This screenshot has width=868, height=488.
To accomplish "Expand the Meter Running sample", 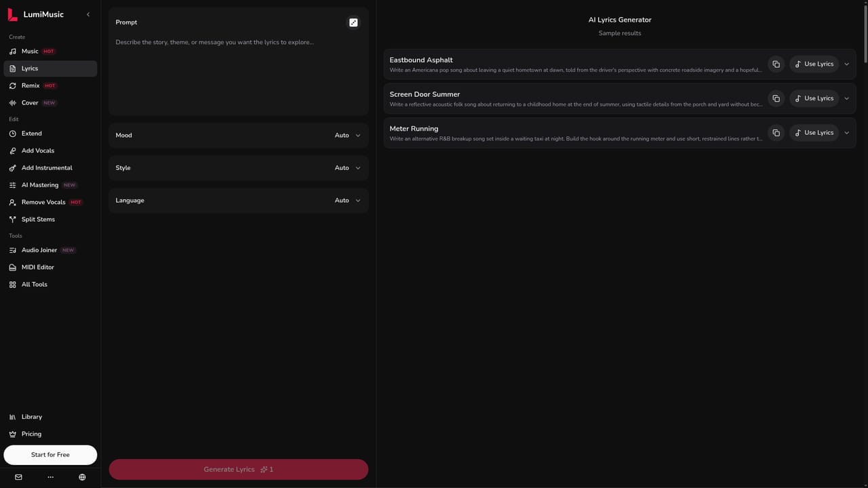I will tap(846, 133).
